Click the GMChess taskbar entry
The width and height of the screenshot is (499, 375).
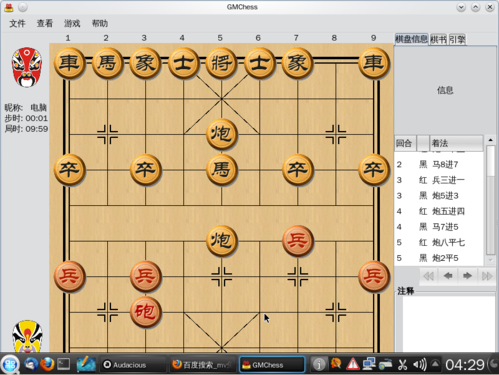(x=272, y=365)
